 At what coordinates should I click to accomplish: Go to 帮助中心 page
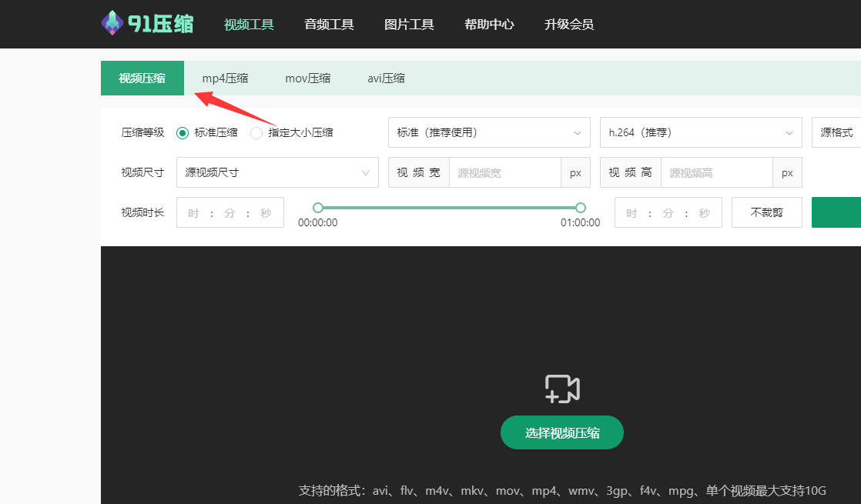click(x=489, y=24)
